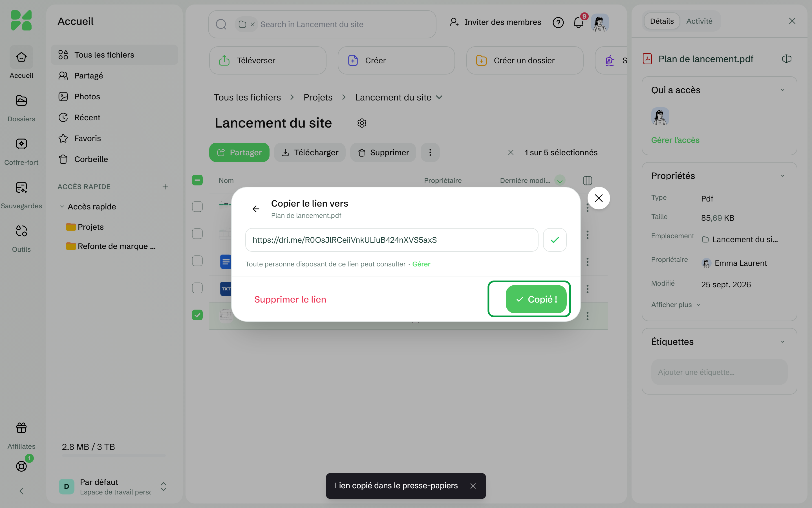Viewport: 812px width, 508px height.
Task: Open the Dossiers section in left rail
Action: point(21,108)
